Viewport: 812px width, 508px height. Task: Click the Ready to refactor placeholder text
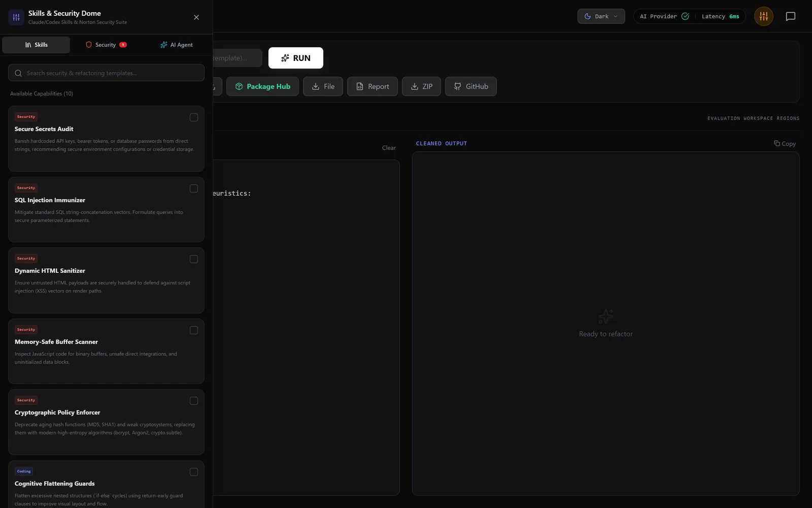pyautogui.click(x=606, y=334)
